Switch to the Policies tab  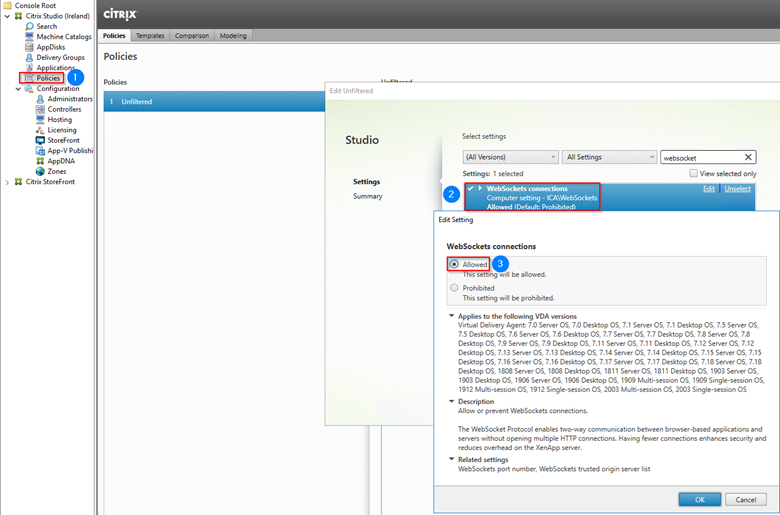[114, 35]
